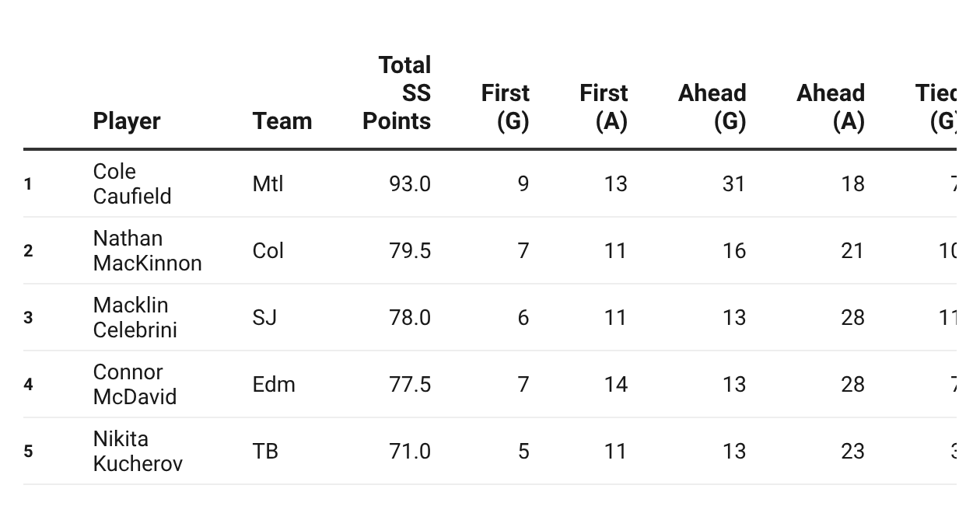Sort by the Player column header
The image size is (980, 513).
click(x=127, y=121)
